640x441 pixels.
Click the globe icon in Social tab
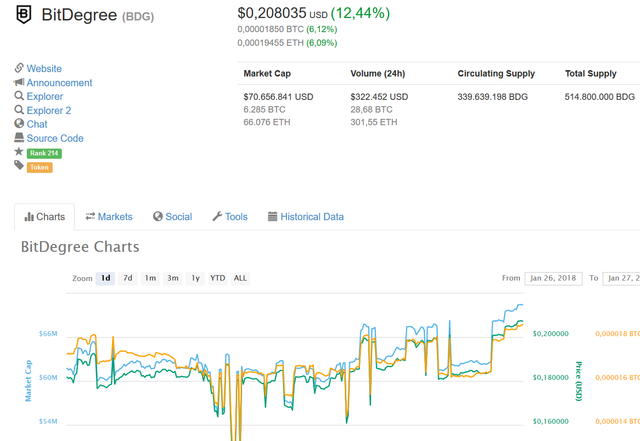click(158, 216)
